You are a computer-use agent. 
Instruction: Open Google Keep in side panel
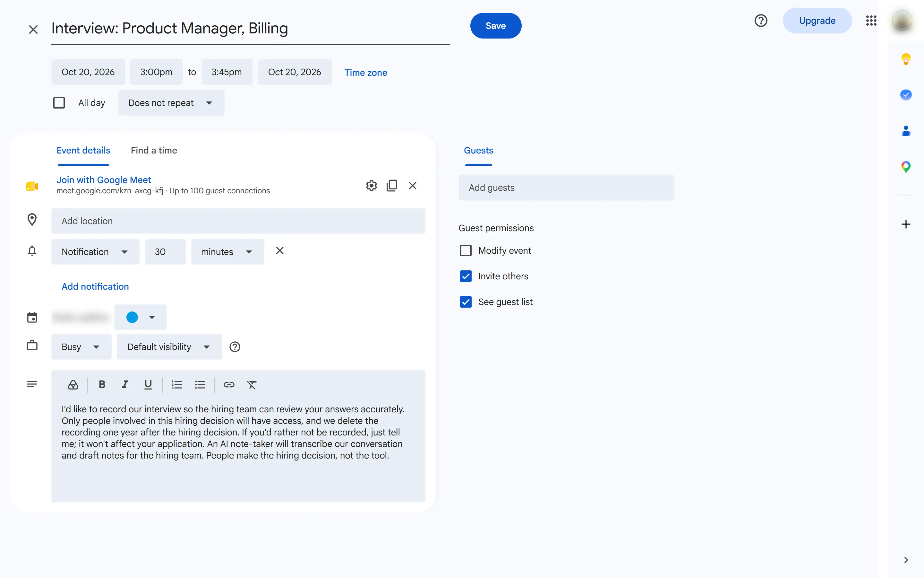coord(906,59)
